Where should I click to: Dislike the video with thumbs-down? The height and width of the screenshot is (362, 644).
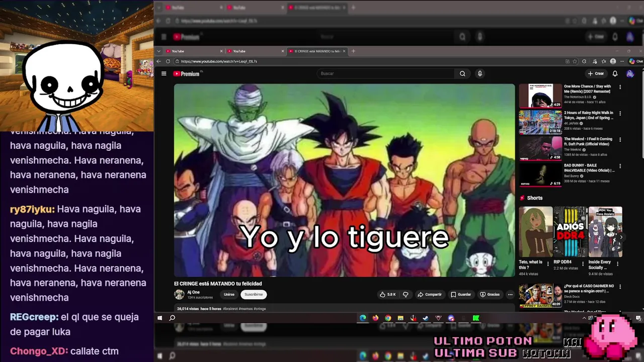(406, 295)
